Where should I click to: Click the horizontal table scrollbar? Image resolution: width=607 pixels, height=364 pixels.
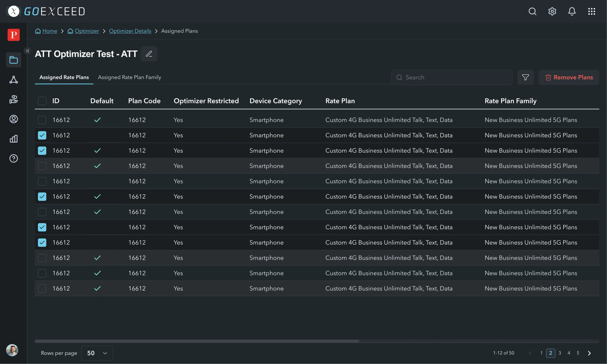click(197, 341)
